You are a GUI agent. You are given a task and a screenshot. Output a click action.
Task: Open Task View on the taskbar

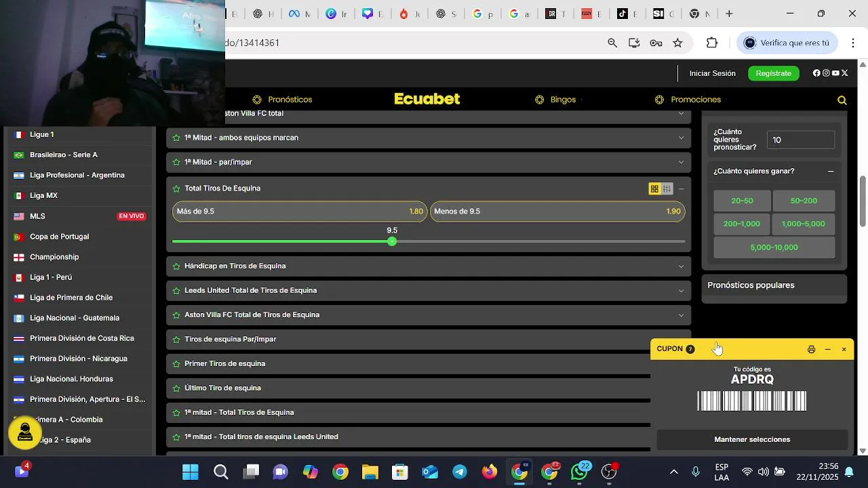tap(252, 472)
